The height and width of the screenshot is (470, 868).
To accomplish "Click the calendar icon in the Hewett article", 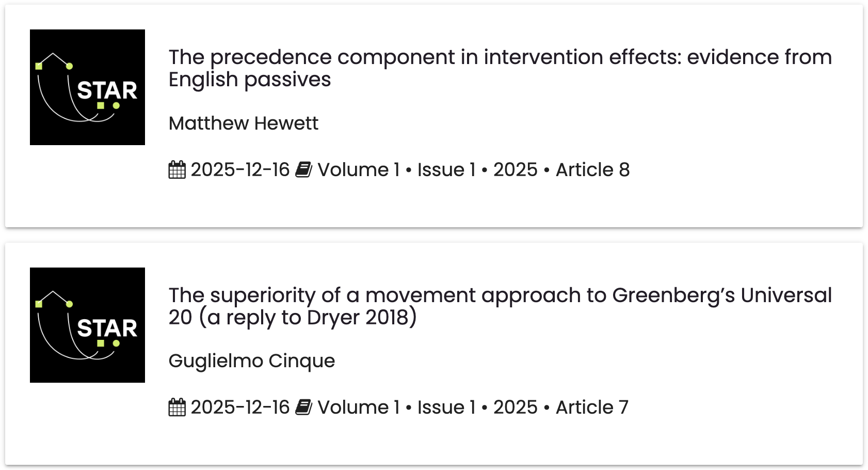I will point(177,170).
